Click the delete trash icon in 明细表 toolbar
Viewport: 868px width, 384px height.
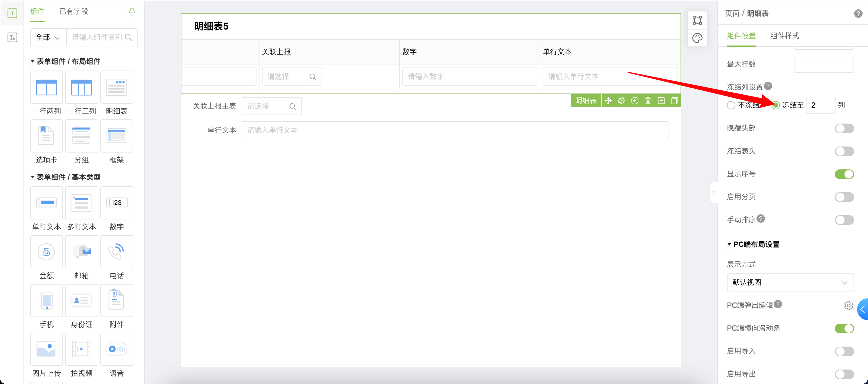click(648, 101)
